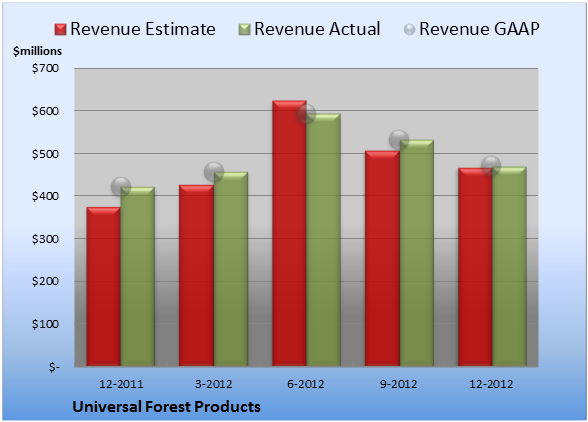Click the GAAP sphere marker for 12-2012
The image size is (588, 422).
point(491,165)
